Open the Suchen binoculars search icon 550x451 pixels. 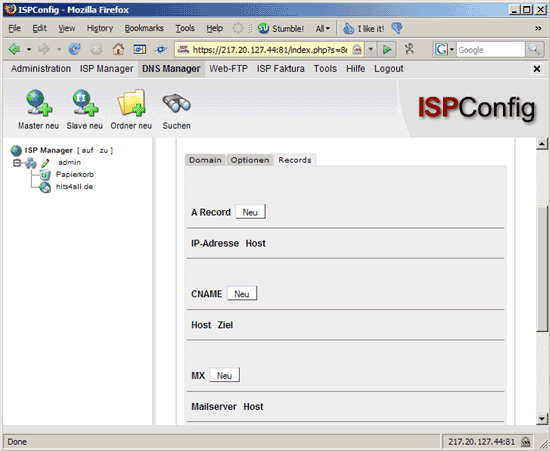pyautogui.click(x=176, y=103)
